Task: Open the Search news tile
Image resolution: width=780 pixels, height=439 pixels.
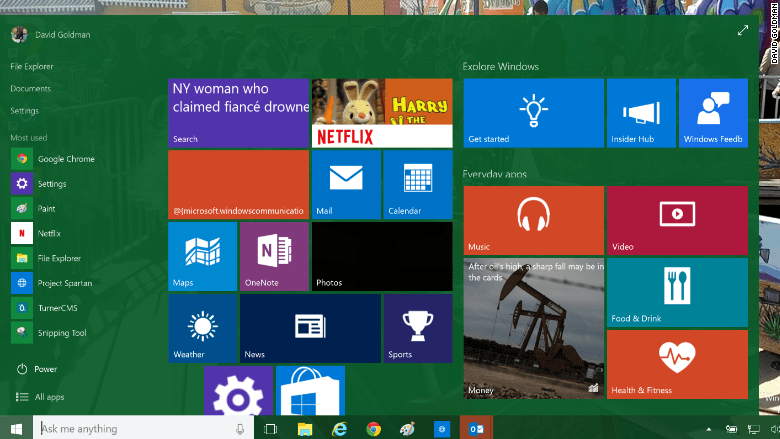Action: coord(238,113)
